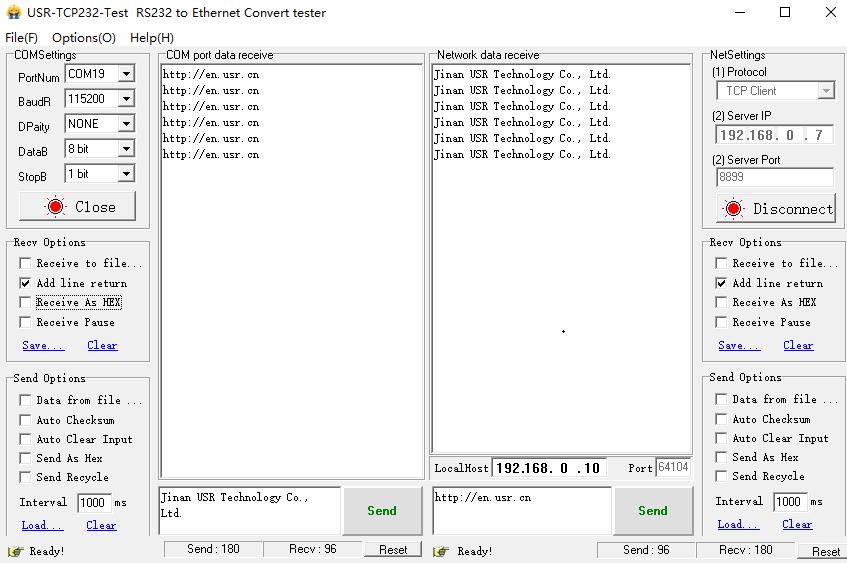Click the left Ready status icon

(x=16, y=551)
